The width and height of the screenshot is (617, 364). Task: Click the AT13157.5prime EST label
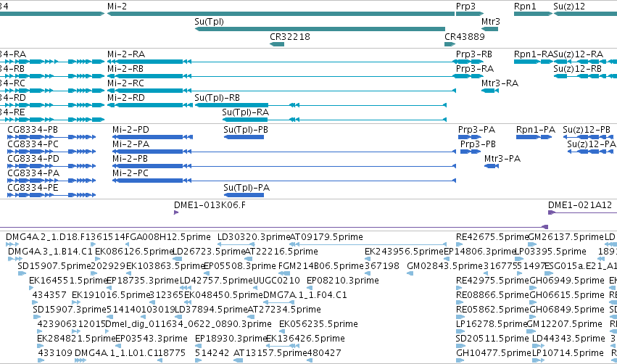(x=270, y=353)
